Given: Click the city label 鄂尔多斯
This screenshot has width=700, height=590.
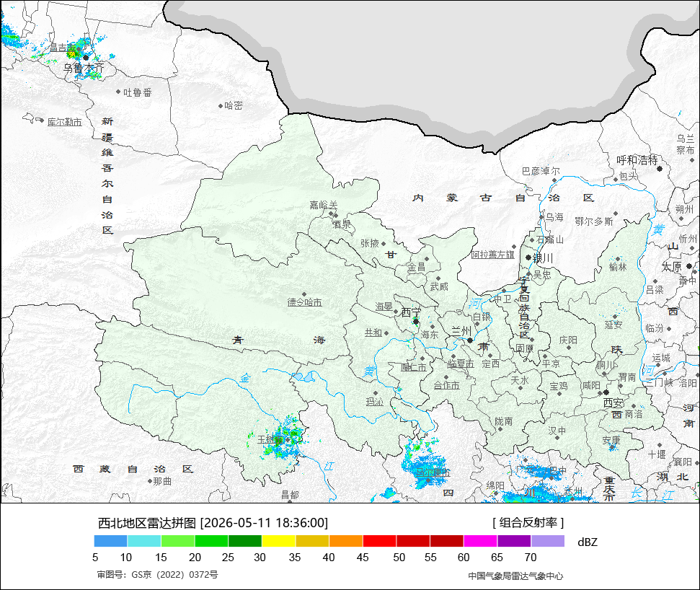Looking at the screenshot, I should [x=594, y=221].
